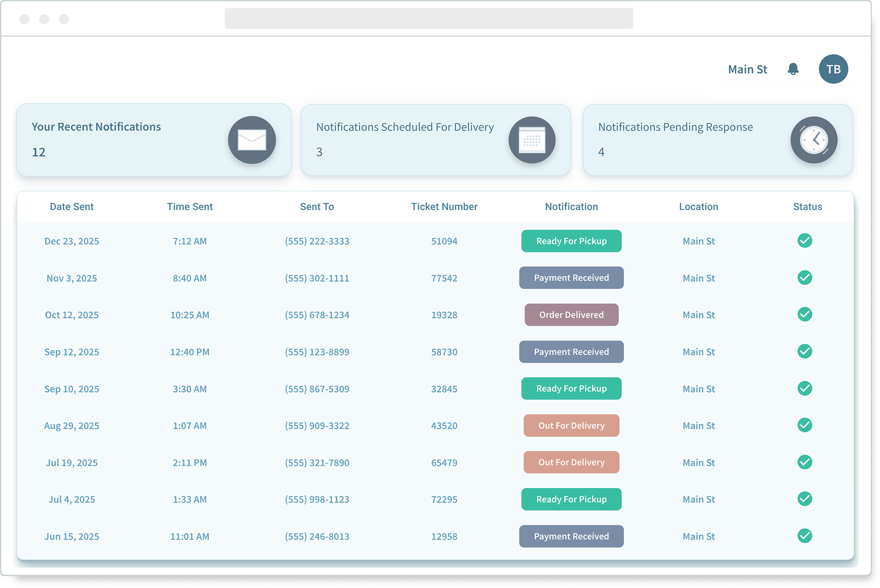Sort by Ticket Number column header
This screenshot has width=880, height=588.
[444, 207]
